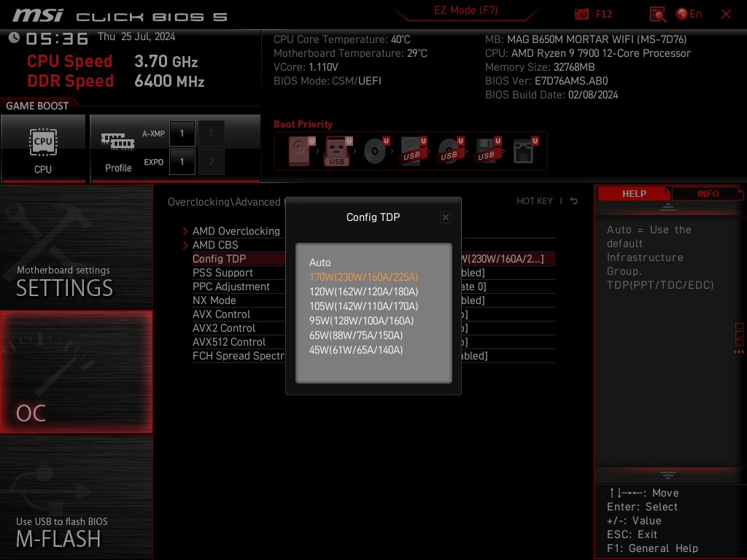Select the CD/DVD boot device icon
Viewport: 747px width, 560px height.
coord(376,151)
